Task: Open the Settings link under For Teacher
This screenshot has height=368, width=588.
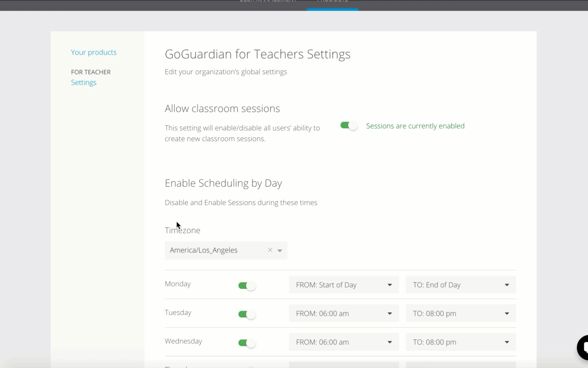Action: (84, 82)
